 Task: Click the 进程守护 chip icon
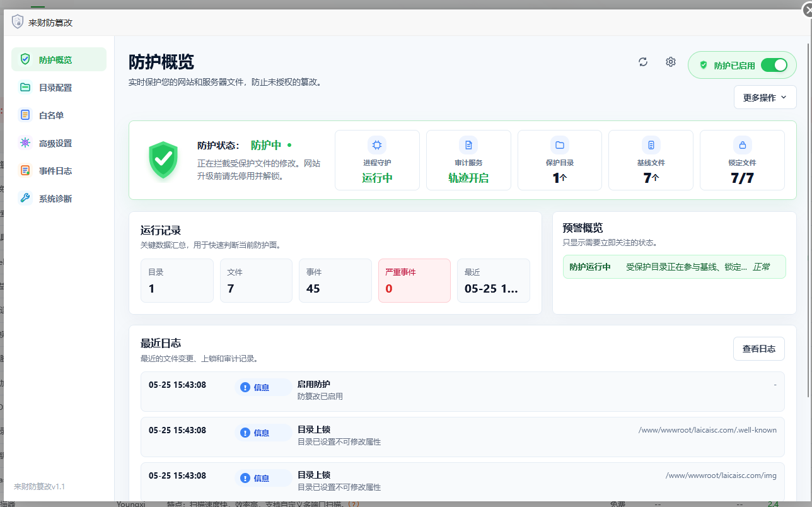(377, 145)
